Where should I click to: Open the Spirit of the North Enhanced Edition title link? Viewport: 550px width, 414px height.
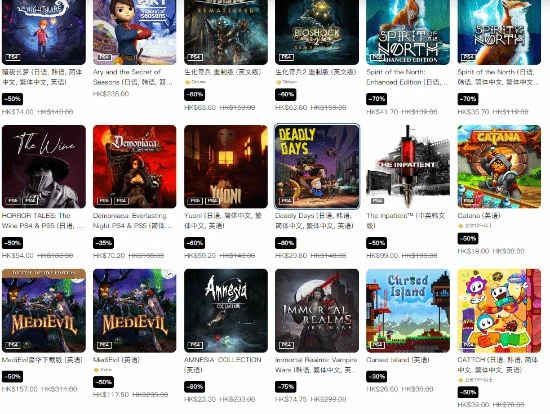(x=407, y=77)
